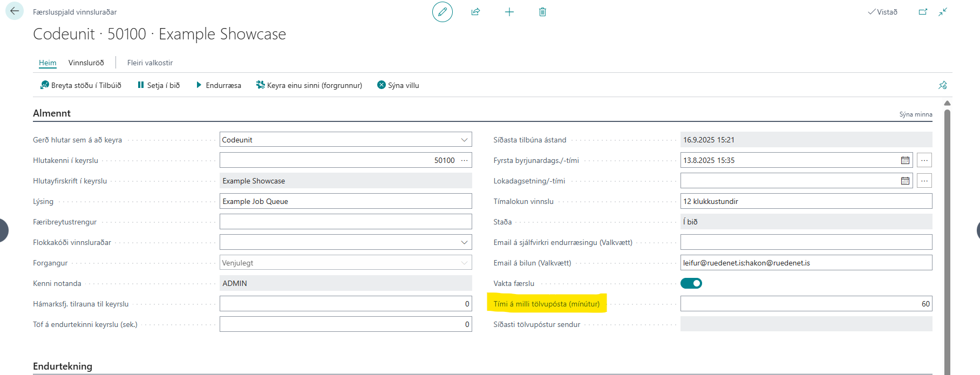Switch to the Vinnsluröð tab
This screenshot has width=980, height=375.
click(x=86, y=63)
